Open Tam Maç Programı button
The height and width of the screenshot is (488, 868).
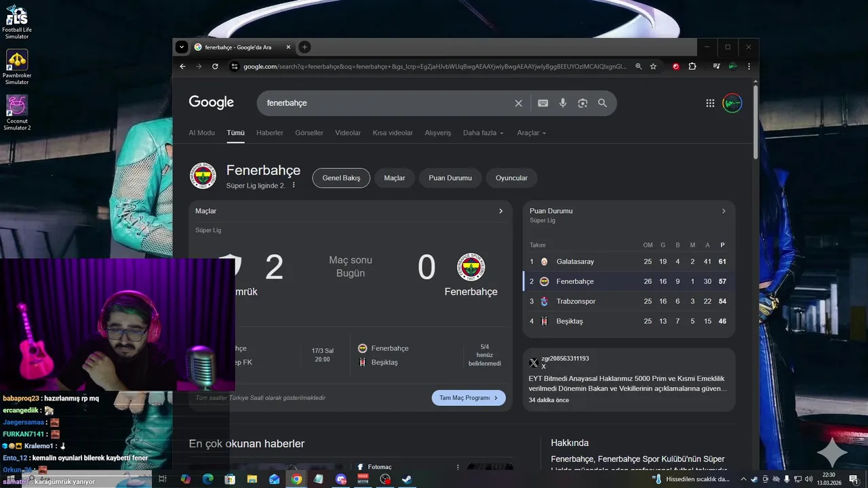pyautogui.click(x=469, y=398)
